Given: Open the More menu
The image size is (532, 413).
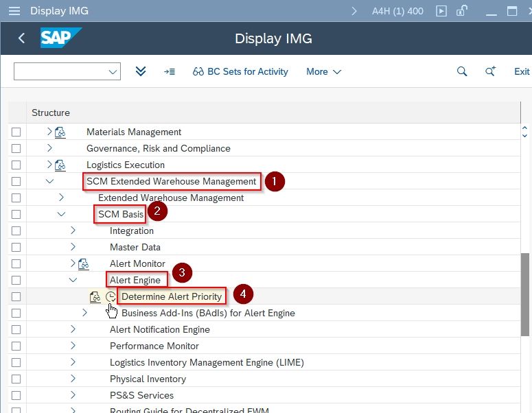Looking at the screenshot, I should click(x=323, y=71).
